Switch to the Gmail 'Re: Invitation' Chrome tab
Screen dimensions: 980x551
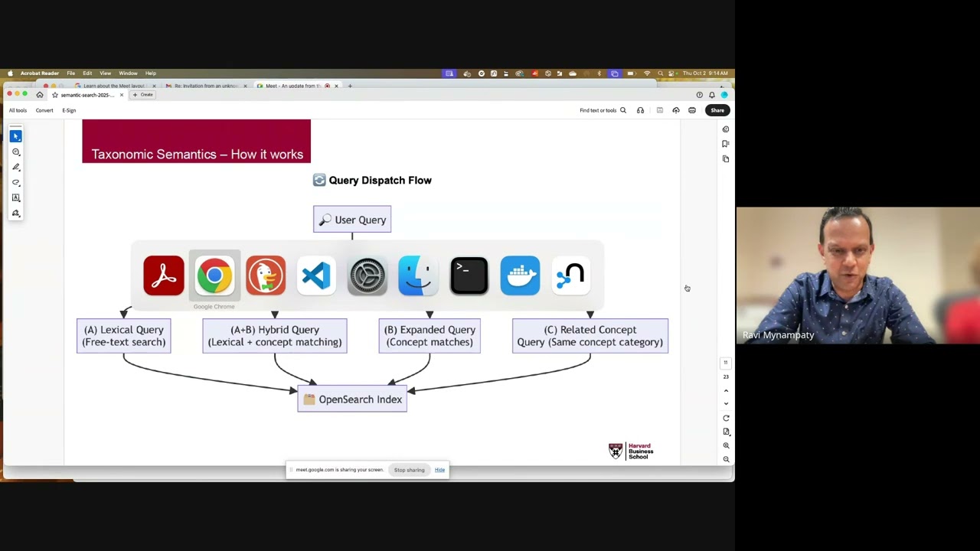coord(204,86)
